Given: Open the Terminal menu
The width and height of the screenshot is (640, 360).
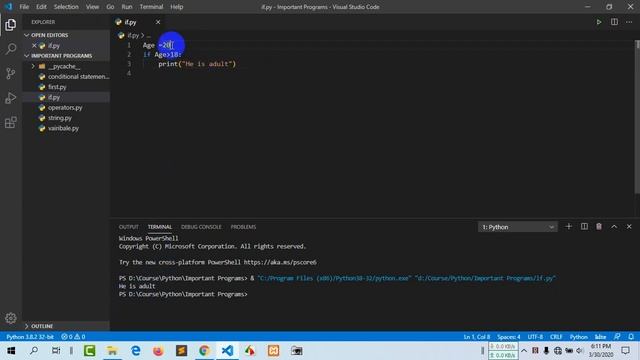Looking at the screenshot, I should [x=151, y=7].
